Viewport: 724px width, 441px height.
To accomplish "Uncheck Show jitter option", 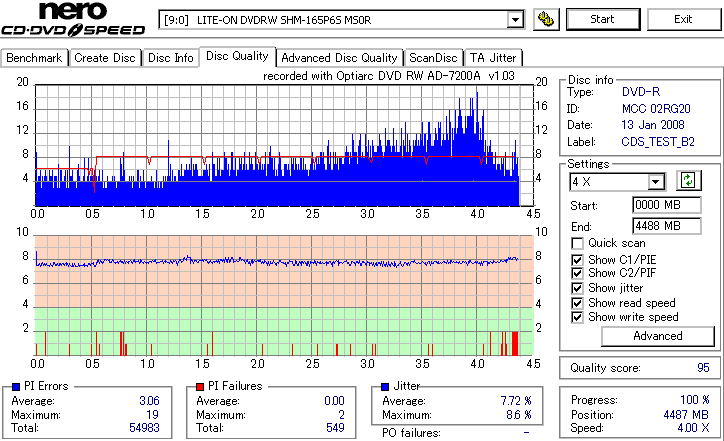I will point(577,288).
